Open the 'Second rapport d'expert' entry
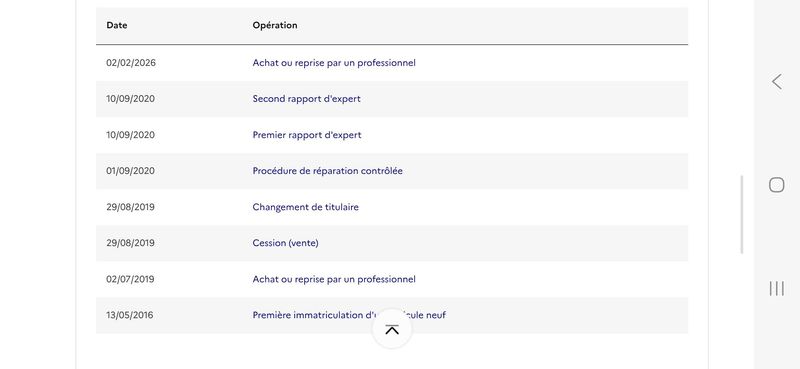The height and width of the screenshot is (369, 800). click(306, 99)
